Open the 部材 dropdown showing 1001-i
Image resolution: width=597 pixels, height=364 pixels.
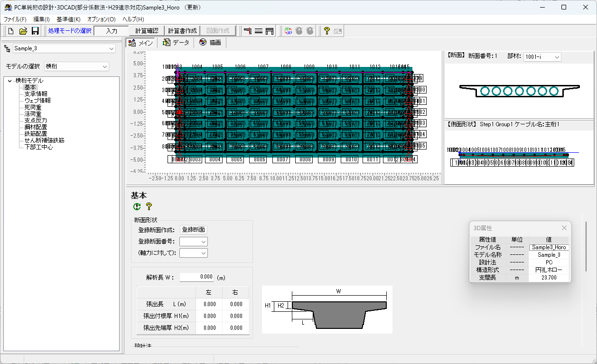click(542, 57)
